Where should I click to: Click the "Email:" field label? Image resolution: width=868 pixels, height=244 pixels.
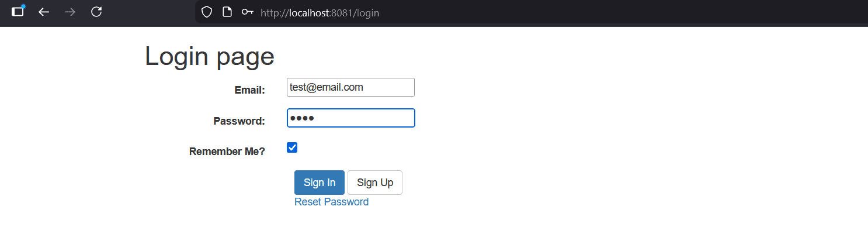(x=249, y=90)
